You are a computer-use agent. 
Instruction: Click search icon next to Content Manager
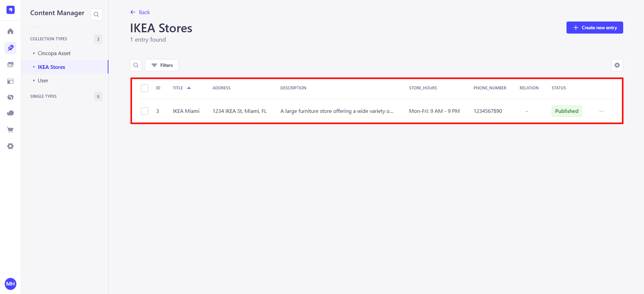point(96,14)
